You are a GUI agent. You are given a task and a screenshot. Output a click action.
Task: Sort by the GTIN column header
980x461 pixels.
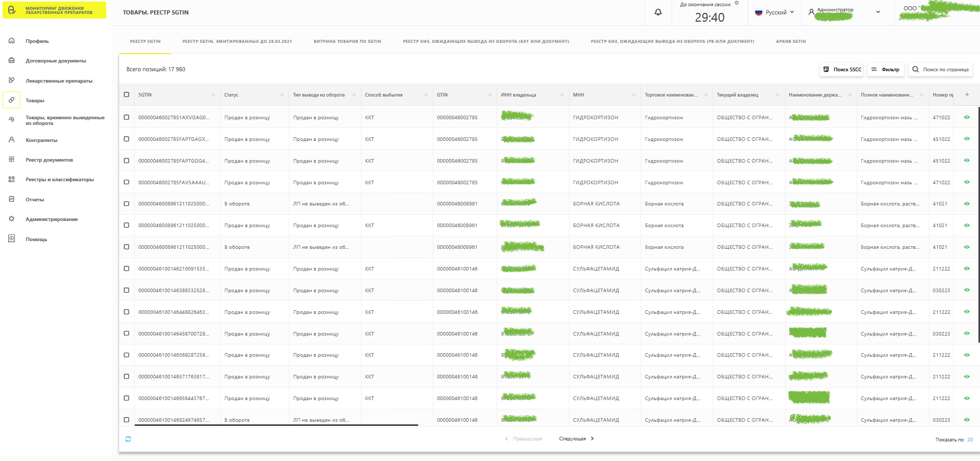point(442,95)
